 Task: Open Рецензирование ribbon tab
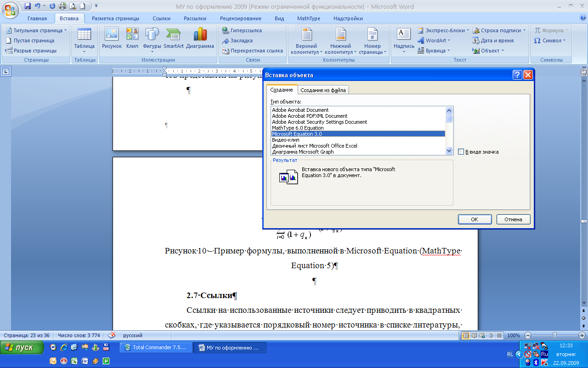tap(241, 18)
